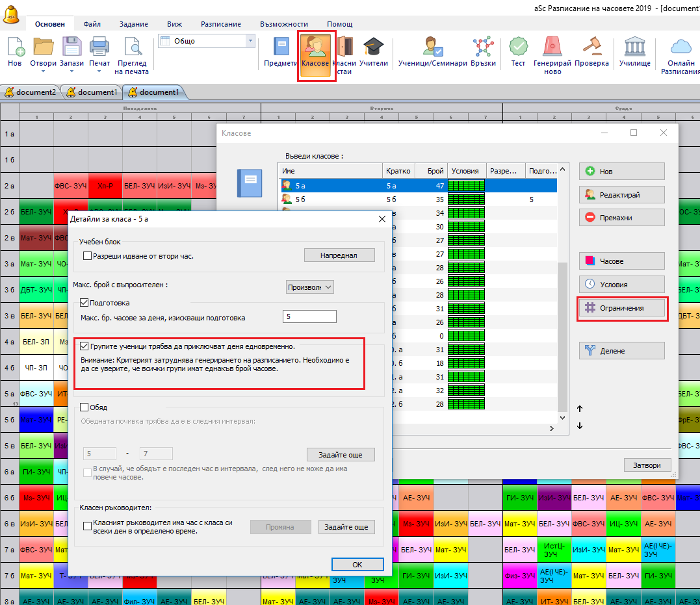Toggle the Обяд checkbox

coord(84,407)
